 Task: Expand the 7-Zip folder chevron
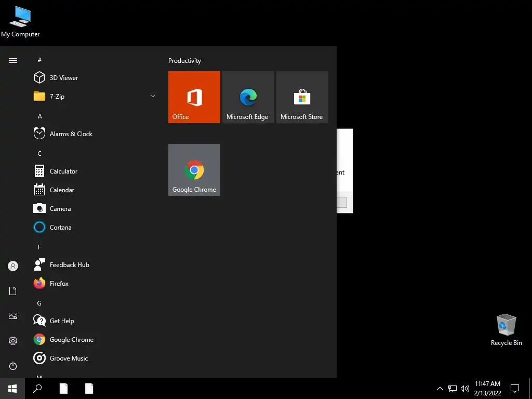pos(153,96)
